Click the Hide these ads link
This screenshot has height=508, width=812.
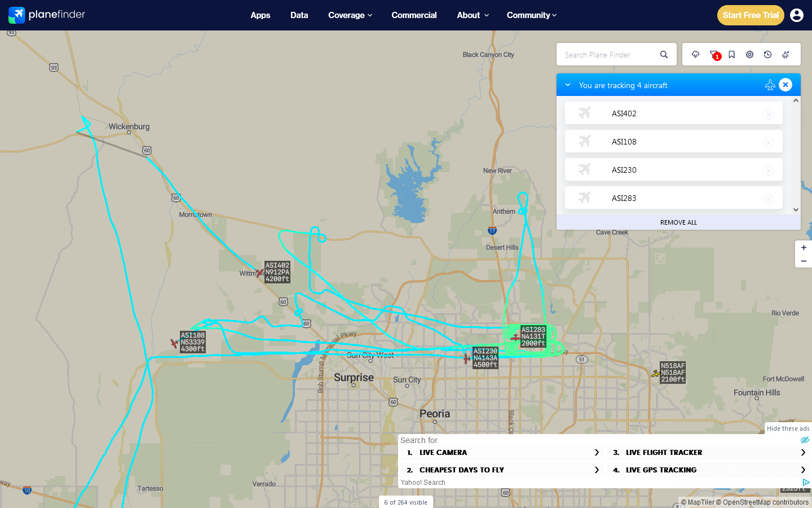click(x=788, y=428)
